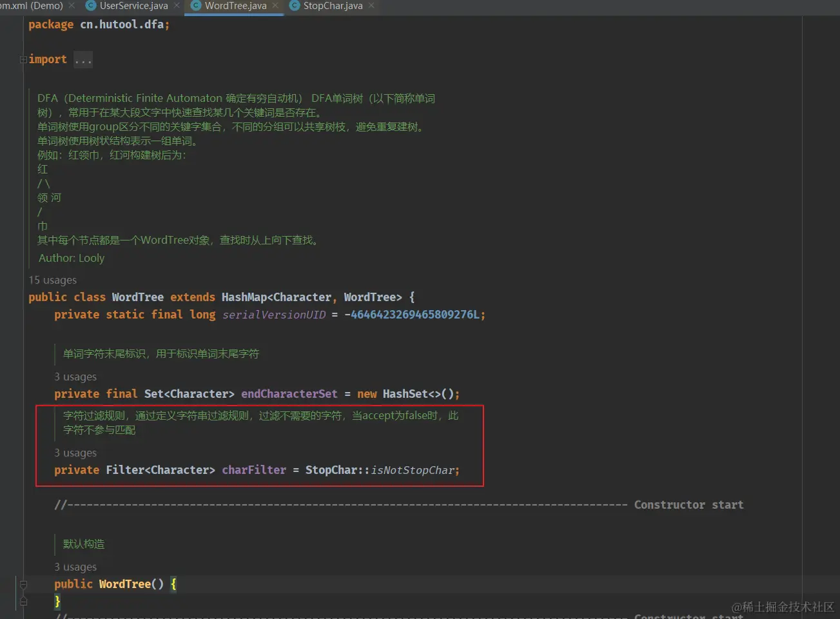Click the 'Constructor start' comment after charFilter

point(689,505)
